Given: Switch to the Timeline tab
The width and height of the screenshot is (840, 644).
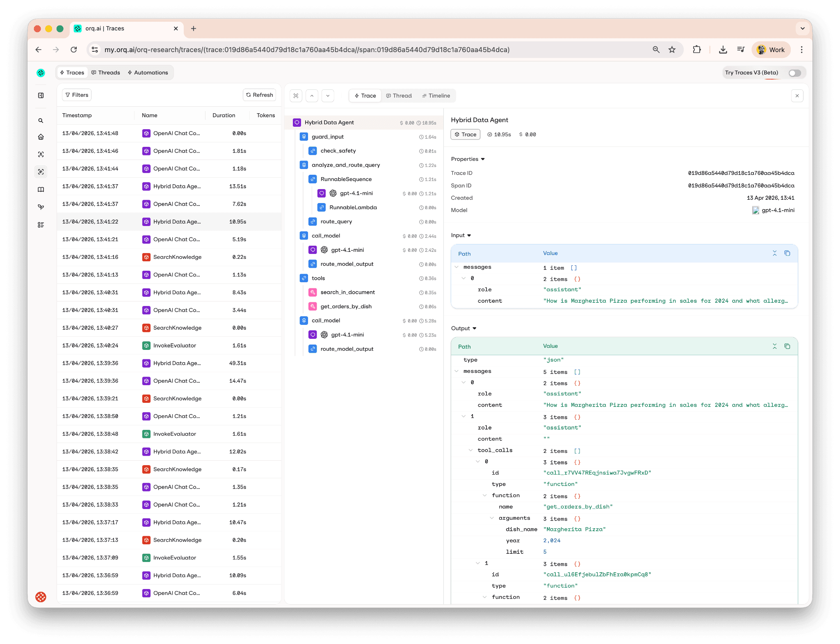Looking at the screenshot, I should coord(436,96).
